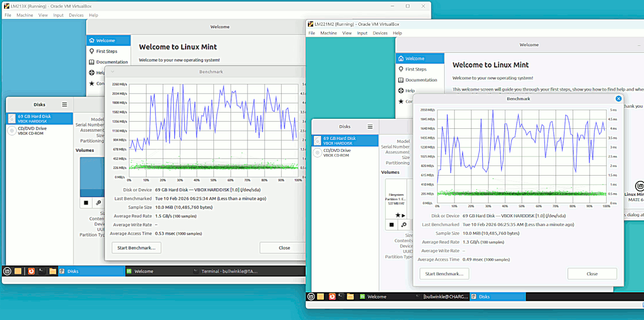The height and width of the screenshot is (320, 644).
Task: Open View menu in LM221M2 VirtualBox window
Action: pyautogui.click(x=347, y=33)
